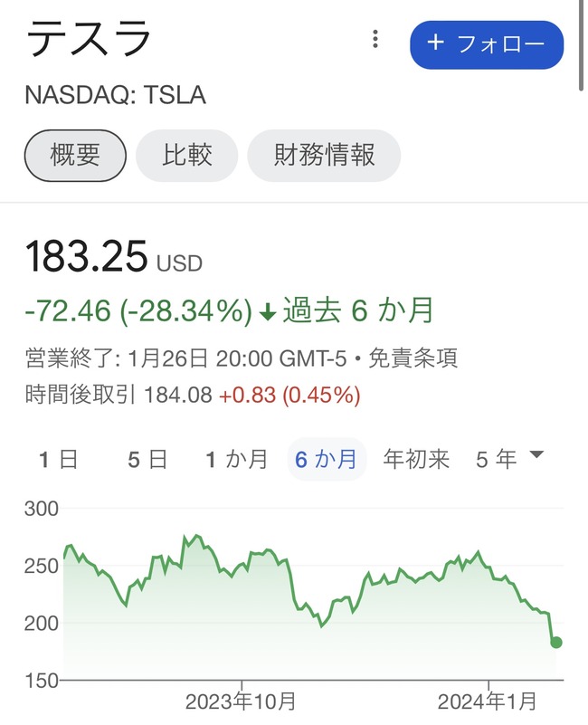This screenshot has height=725, width=588.
Task: Click the 2023年10月 axis marker on chart
Action: (241, 701)
